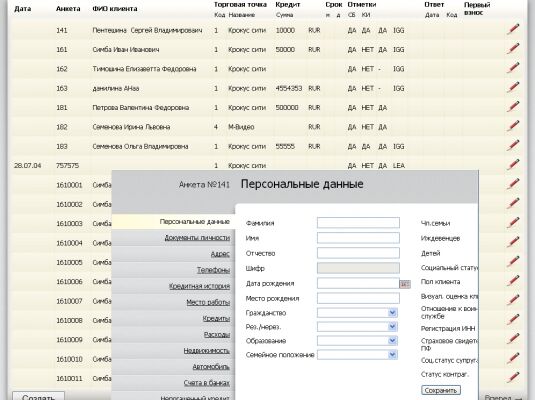535x400 pixels.
Task: Edit application 1610007 with its pencil icon
Action: pos(513,300)
